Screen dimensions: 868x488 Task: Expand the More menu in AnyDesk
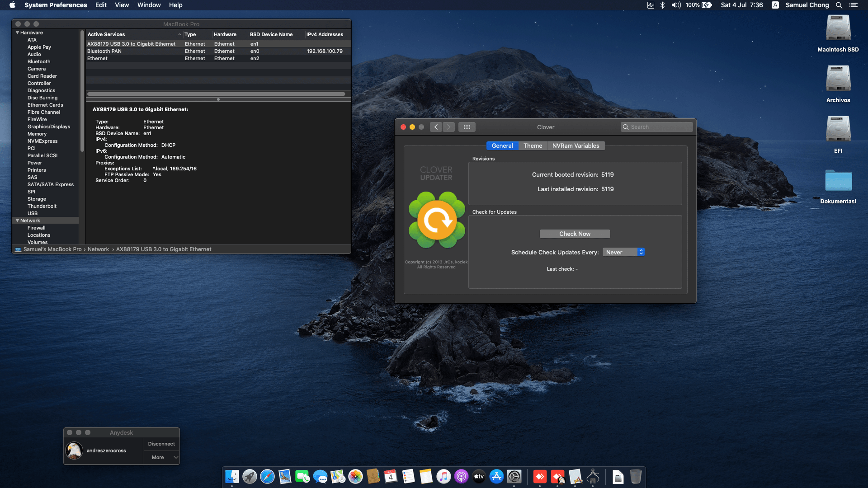(161, 457)
